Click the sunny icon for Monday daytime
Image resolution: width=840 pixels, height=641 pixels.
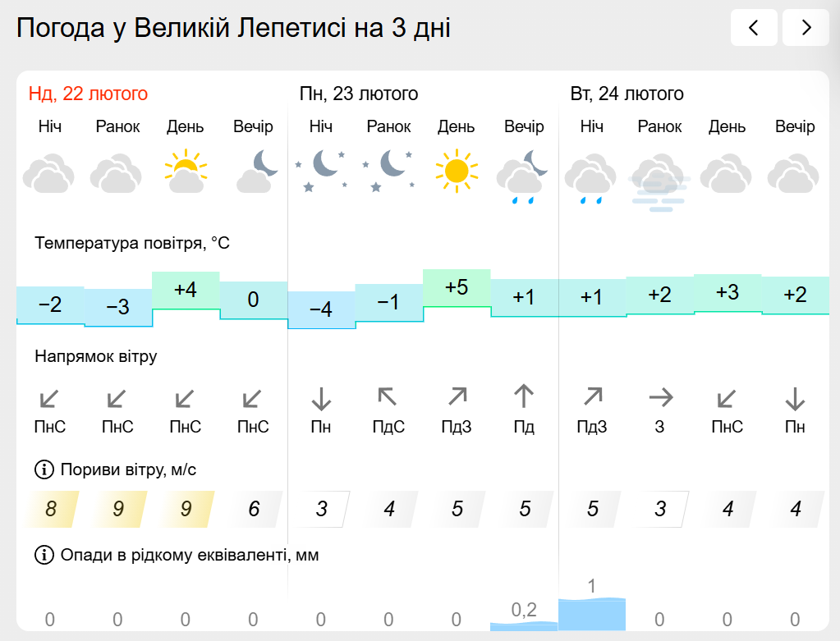coord(456,171)
